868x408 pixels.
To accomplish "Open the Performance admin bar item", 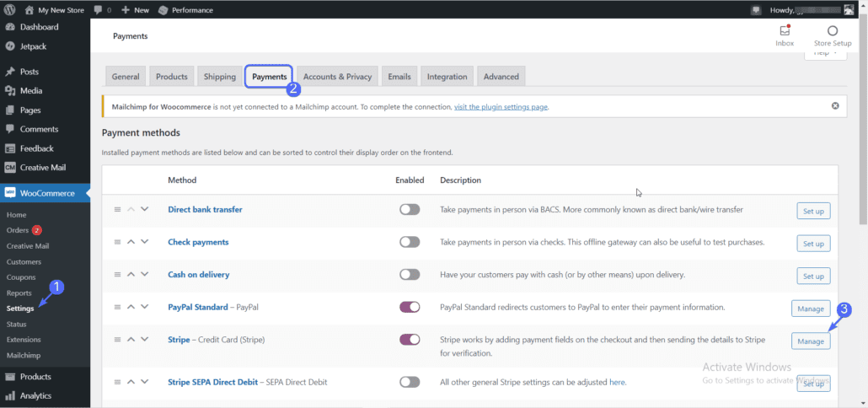I will [185, 10].
